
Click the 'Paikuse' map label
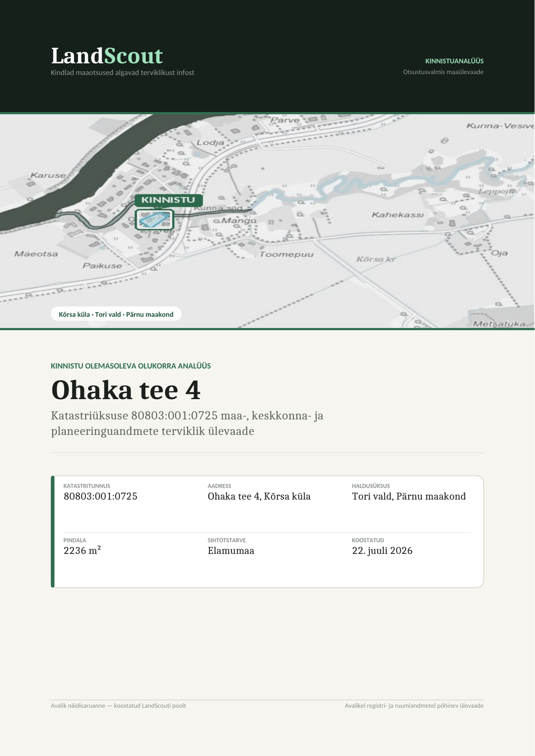[x=102, y=266]
